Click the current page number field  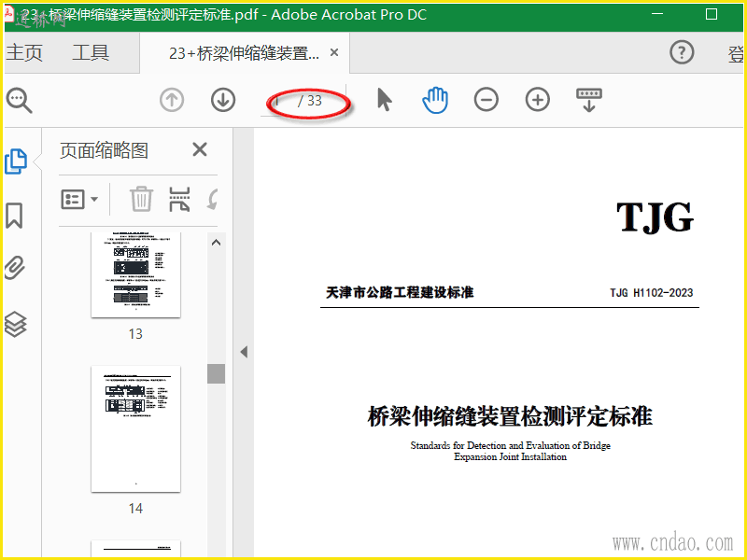pyautogui.click(x=277, y=101)
